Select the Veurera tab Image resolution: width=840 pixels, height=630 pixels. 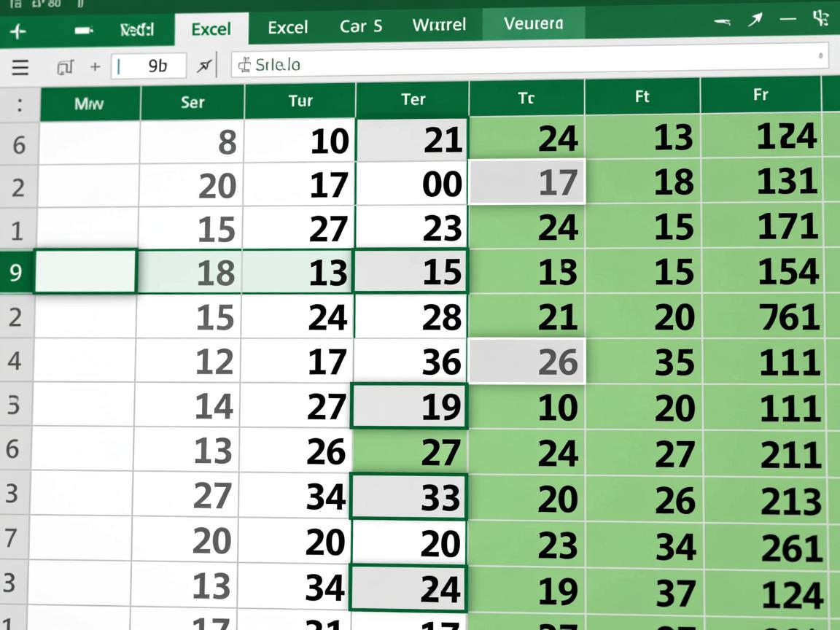pos(533,24)
